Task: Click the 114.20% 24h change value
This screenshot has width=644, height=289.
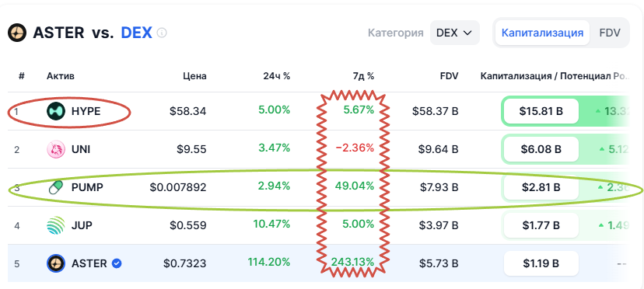Action: (x=269, y=262)
